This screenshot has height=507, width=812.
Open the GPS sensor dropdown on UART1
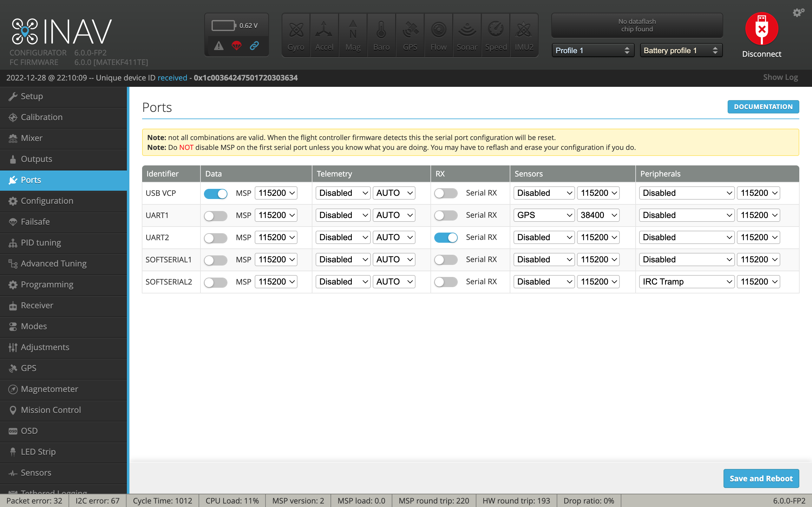tap(544, 215)
